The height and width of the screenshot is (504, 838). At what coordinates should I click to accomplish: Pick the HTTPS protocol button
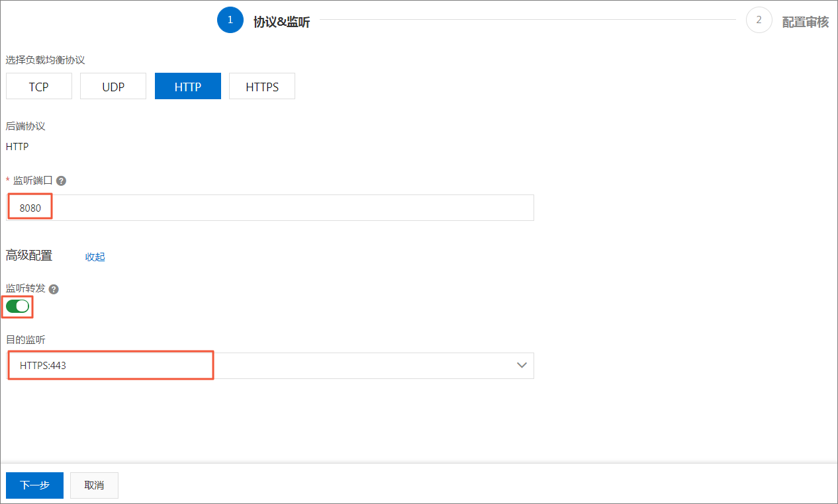(x=262, y=87)
